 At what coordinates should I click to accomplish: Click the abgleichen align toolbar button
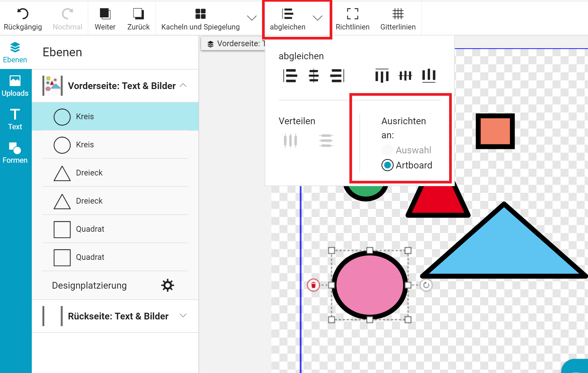point(287,19)
